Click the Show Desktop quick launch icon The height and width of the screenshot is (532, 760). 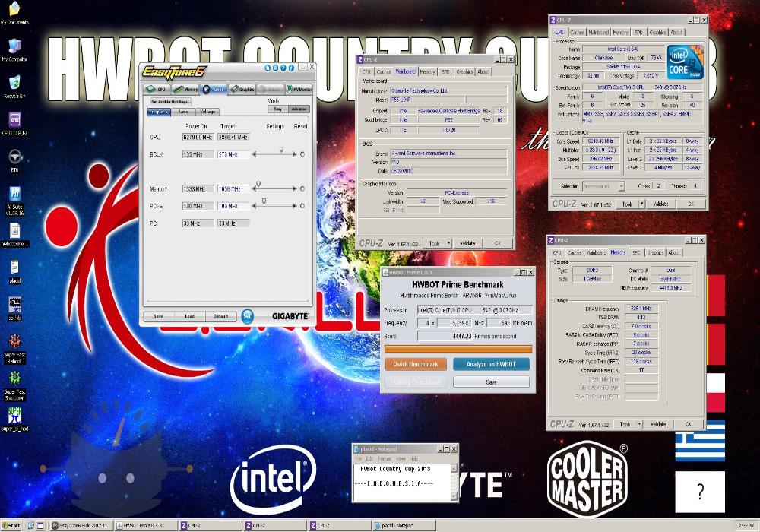[x=41, y=525]
